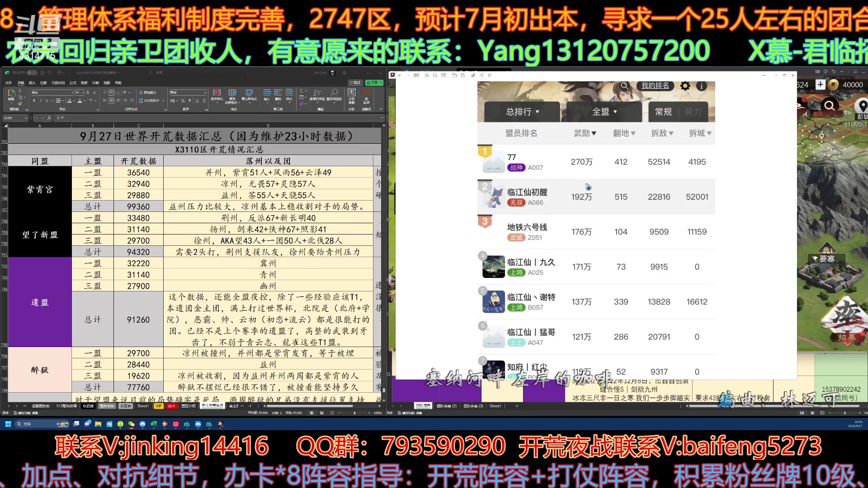Expand the formula bar chevron
This screenshot has height=488, width=868.
pyautogui.click(x=382, y=117)
